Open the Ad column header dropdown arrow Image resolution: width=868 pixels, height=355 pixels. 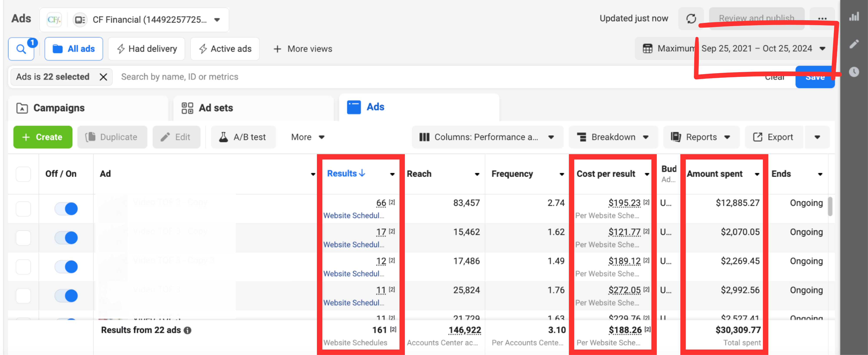[x=313, y=174]
